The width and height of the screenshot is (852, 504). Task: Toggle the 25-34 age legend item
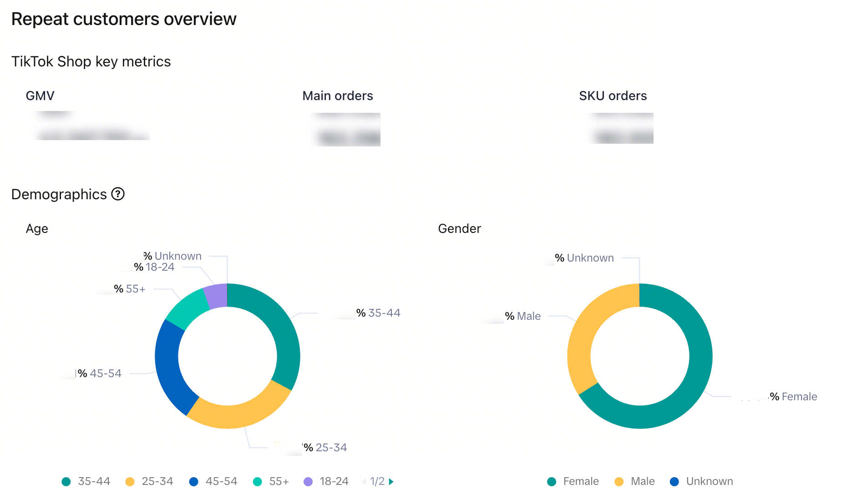149,482
